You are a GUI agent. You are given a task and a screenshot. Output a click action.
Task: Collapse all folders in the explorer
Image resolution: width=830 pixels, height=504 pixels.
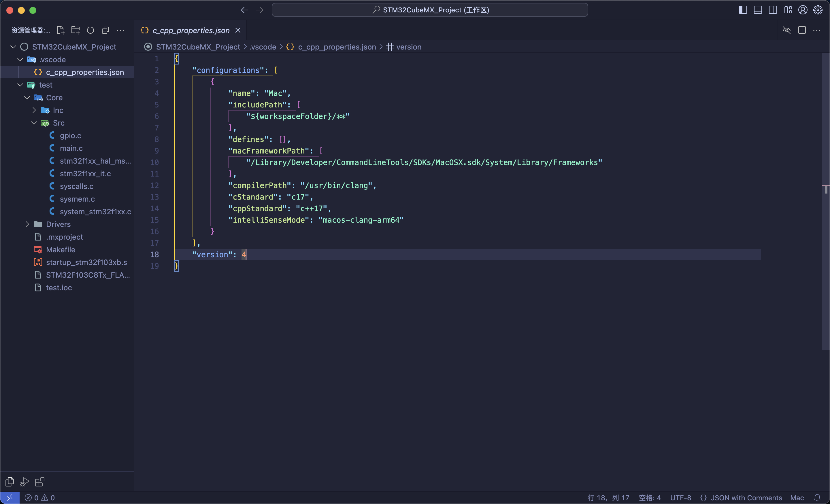click(x=105, y=30)
